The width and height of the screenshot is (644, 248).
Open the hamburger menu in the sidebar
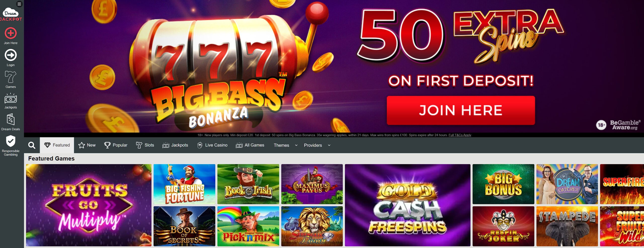[x=19, y=4]
